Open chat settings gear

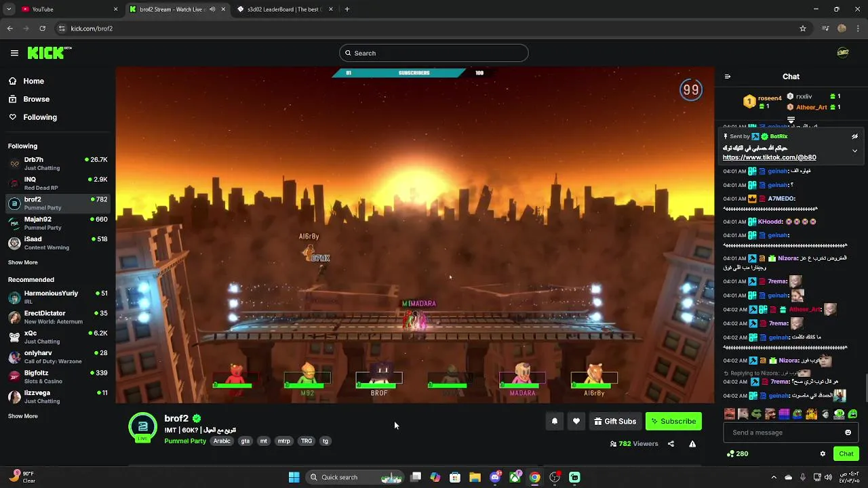point(823,454)
